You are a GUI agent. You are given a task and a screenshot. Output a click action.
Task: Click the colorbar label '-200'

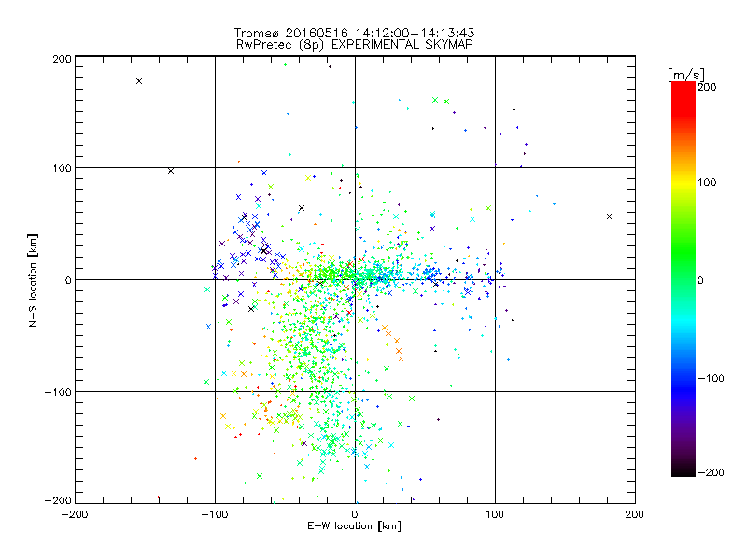coord(712,472)
